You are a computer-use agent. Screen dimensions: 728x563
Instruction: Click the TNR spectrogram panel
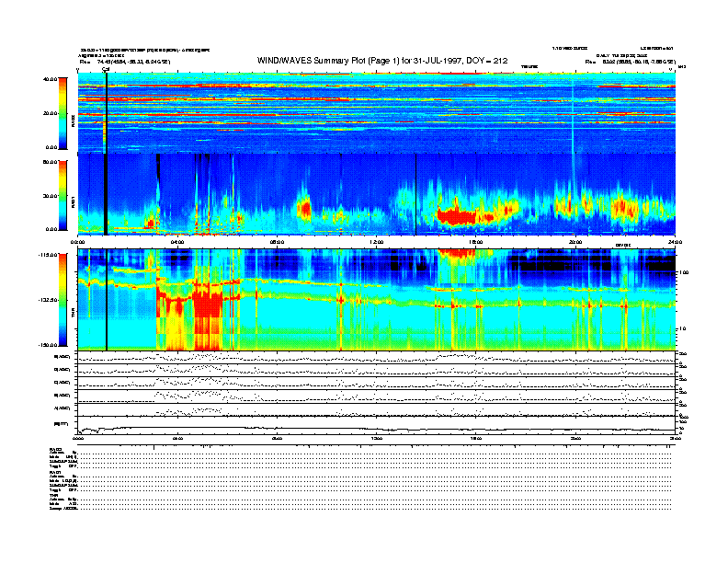tap(377, 299)
